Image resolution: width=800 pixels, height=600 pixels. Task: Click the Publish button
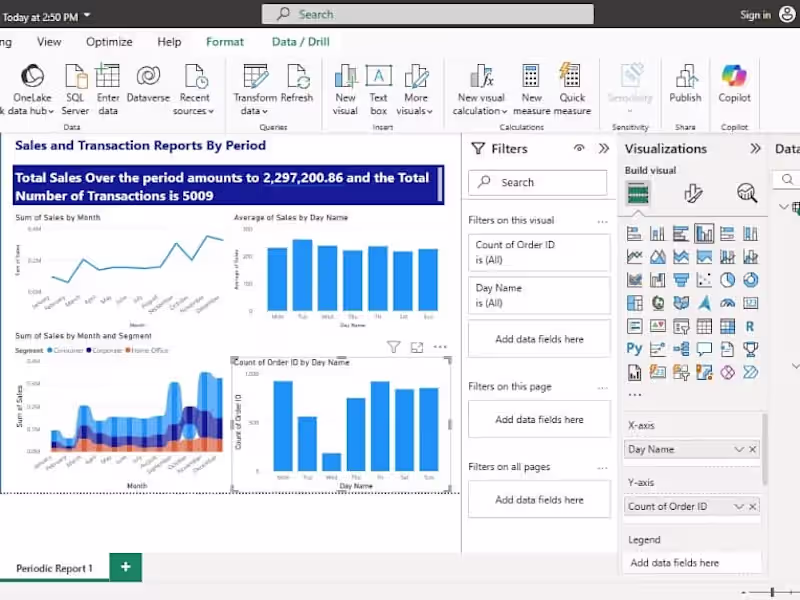tap(685, 88)
